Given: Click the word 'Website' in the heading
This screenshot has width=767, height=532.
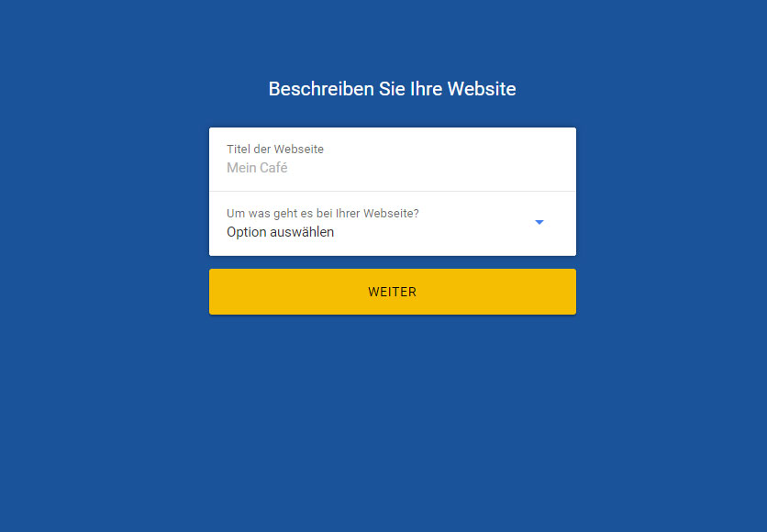Looking at the screenshot, I should coord(482,89).
